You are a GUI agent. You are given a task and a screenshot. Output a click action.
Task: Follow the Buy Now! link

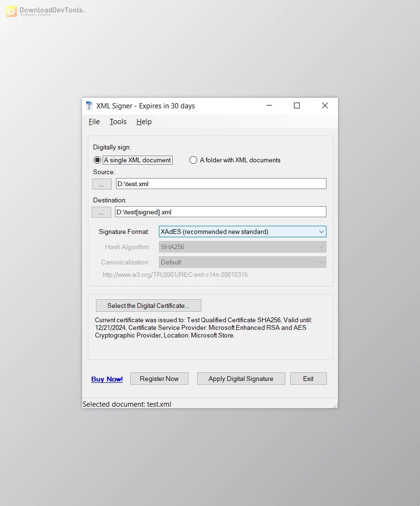pos(107,379)
